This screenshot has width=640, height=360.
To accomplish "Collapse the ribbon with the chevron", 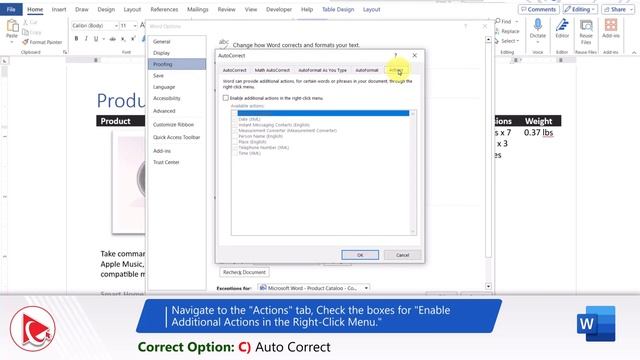I will coord(633,52).
